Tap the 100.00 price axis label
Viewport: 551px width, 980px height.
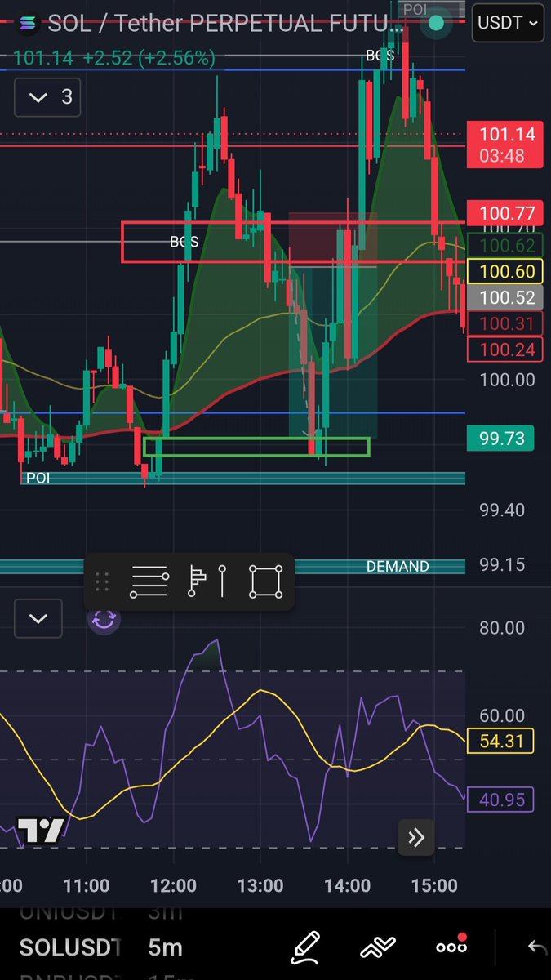507,380
